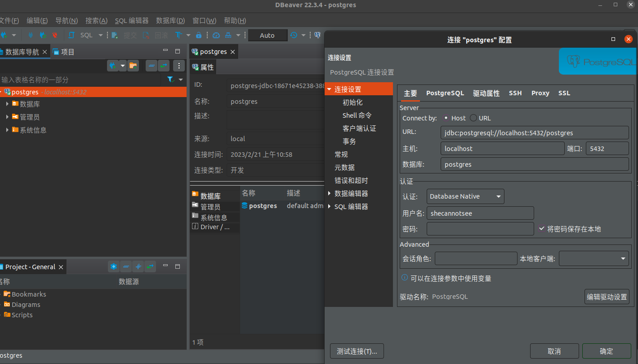638x364 pixels.
Task: Minimize the database navigator panel
Action: (165, 51)
